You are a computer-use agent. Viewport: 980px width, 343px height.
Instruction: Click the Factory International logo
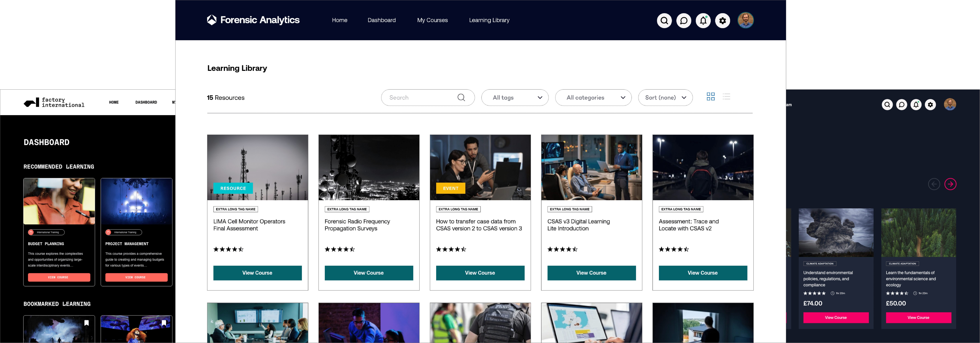click(x=54, y=102)
